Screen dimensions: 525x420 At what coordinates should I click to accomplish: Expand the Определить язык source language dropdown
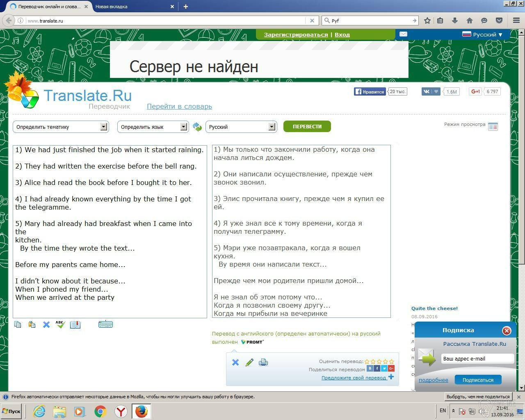(153, 127)
